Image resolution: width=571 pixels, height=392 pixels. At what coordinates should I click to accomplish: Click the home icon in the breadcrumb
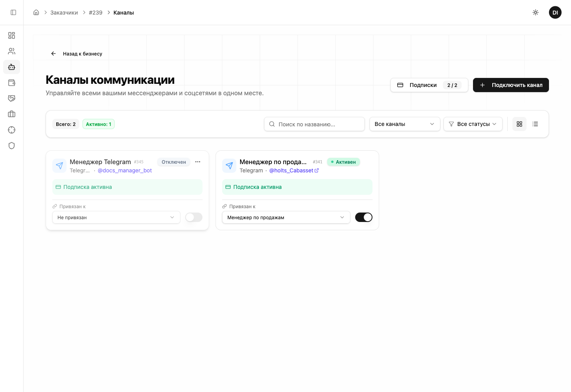tap(36, 13)
